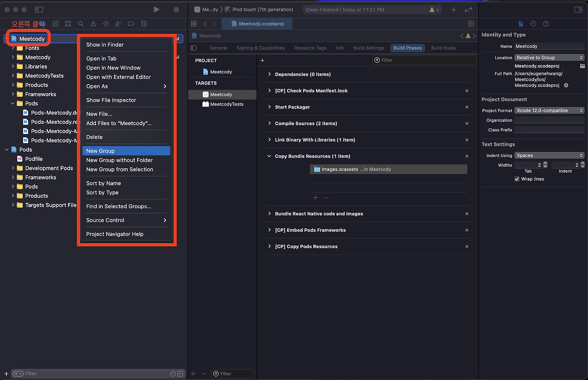Open the breakpoint navigator
Screen dimensions: 588x380
[x=131, y=24]
